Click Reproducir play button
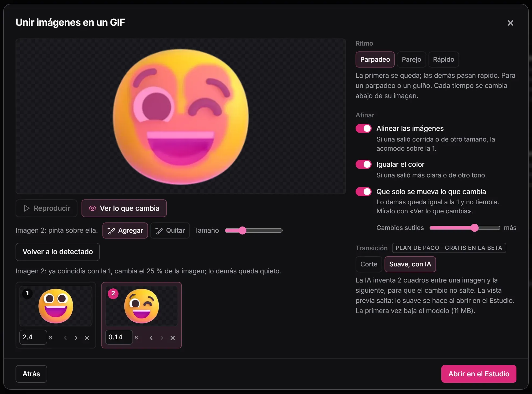Viewport: 532px width, 394px height. (x=46, y=208)
